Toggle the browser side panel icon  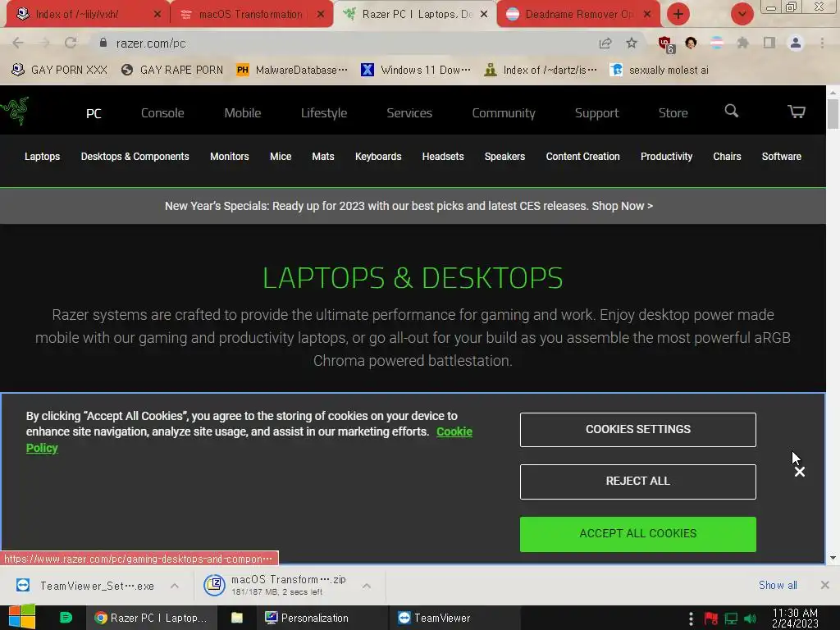pos(769,43)
